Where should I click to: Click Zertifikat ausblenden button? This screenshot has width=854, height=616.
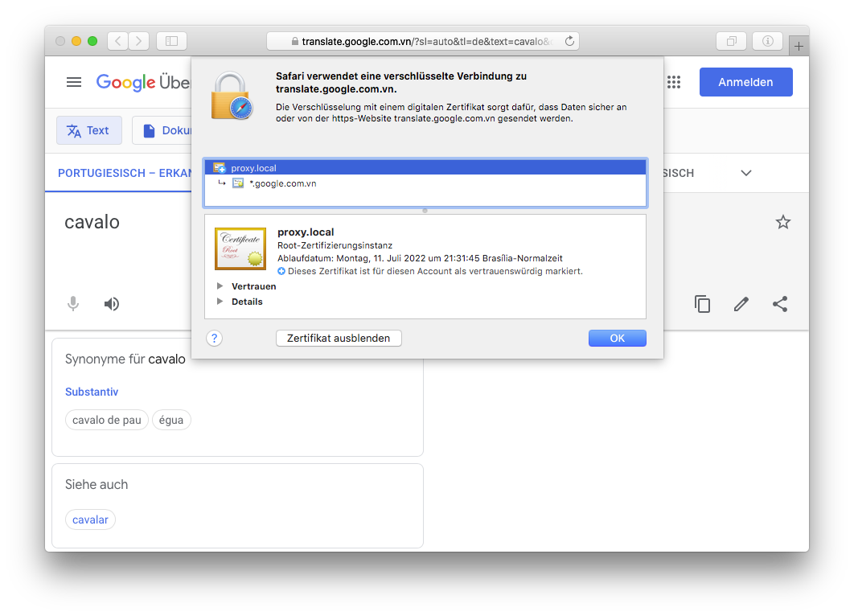click(x=339, y=339)
